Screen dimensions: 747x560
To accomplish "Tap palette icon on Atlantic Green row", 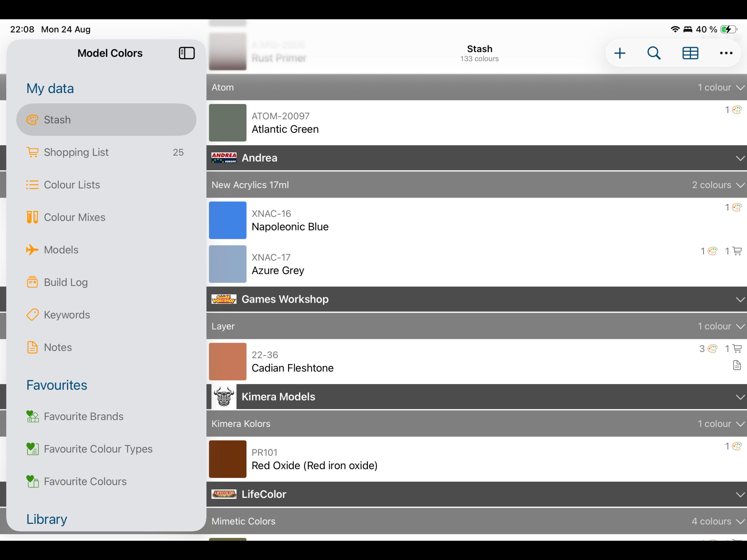I will pos(737,110).
